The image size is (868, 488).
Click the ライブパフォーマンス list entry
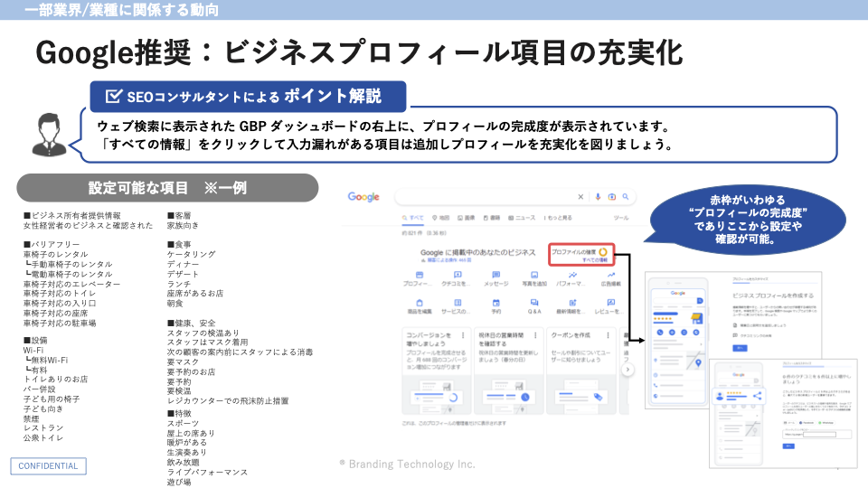click(208, 472)
